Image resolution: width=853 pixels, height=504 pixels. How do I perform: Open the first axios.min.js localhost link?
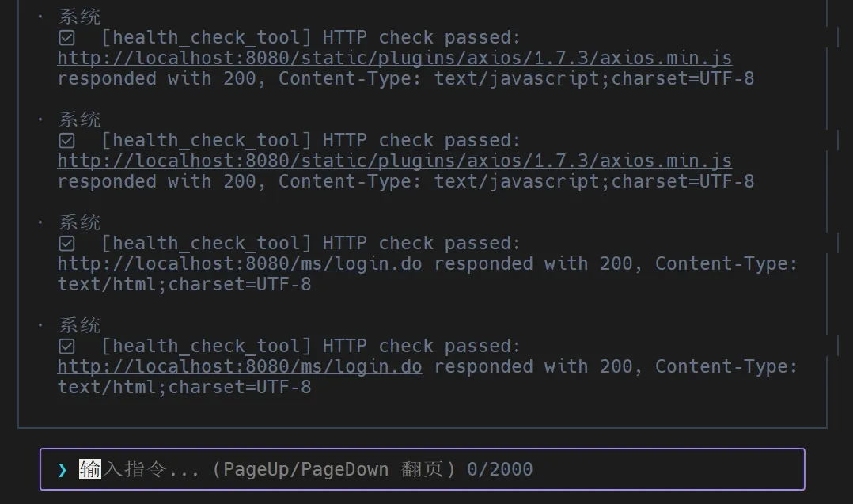[394, 59]
